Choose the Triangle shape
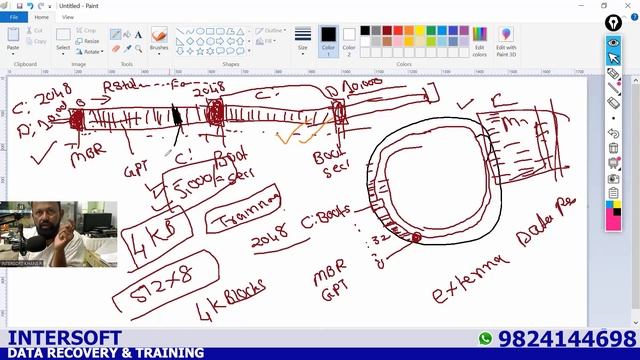 [240, 31]
